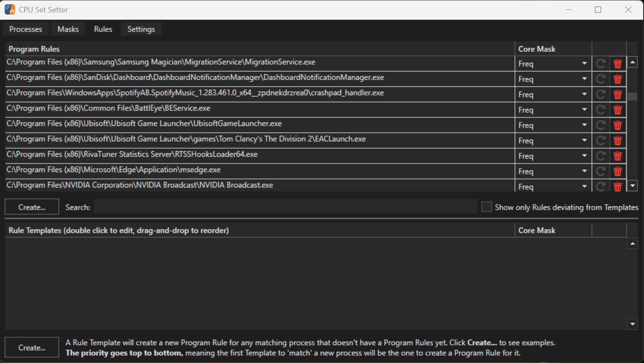Image resolution: width=644 pixels, height=363 pixels.
Task: Click Core Mask header above Program Rules
Action: [x=553, y=49]
